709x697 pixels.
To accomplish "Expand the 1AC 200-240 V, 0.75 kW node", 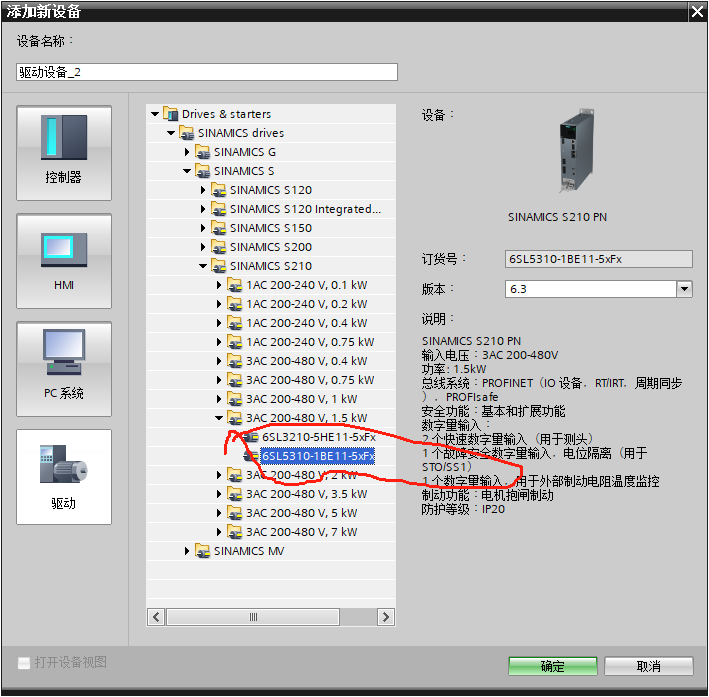I will 219,342.
